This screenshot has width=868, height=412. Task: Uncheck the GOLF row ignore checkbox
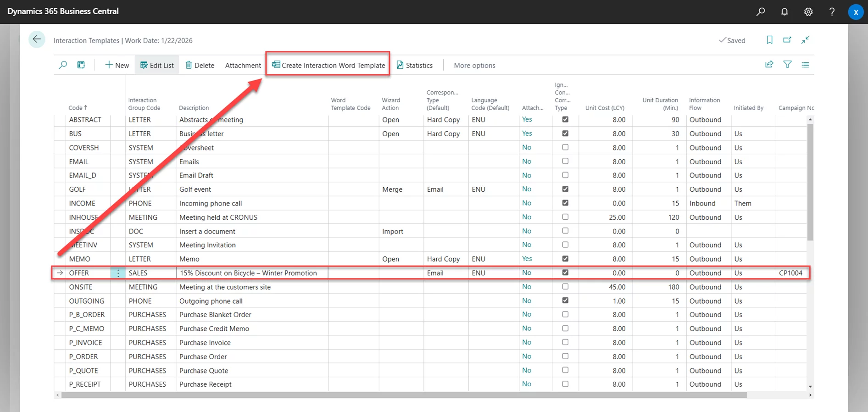565,189
